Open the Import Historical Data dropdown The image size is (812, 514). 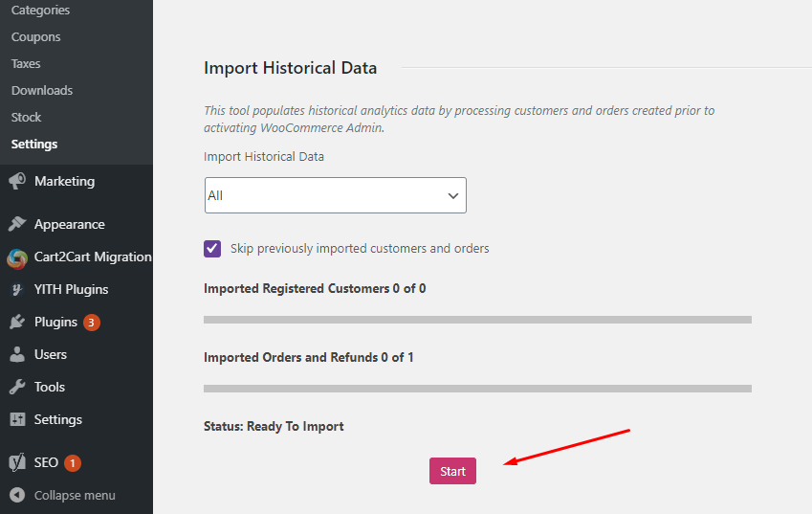[336, 195]
